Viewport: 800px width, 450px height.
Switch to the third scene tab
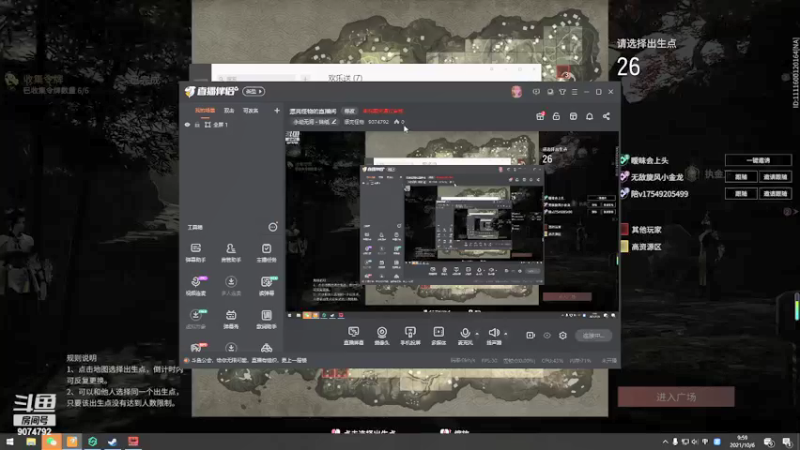[x=251, y=111]
